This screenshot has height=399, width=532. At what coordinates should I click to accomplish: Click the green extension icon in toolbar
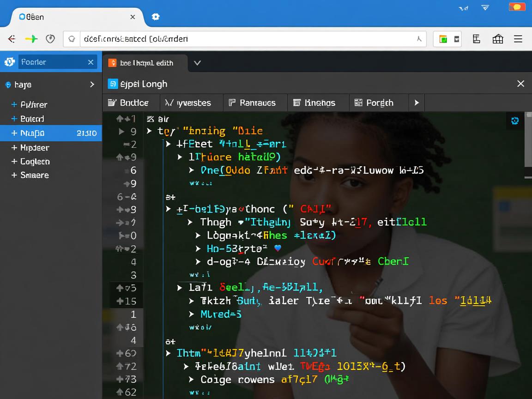tap(443, 39)
